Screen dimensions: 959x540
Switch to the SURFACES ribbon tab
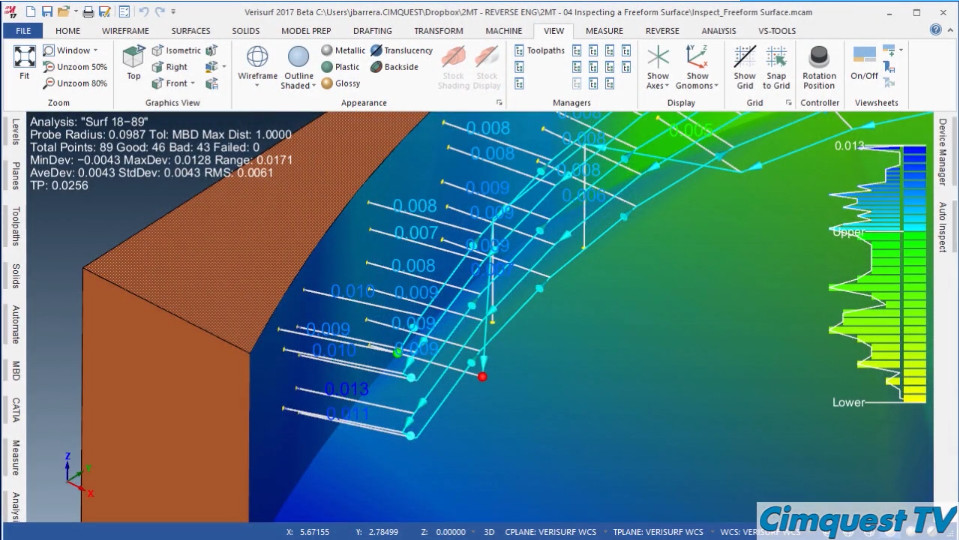191,31
